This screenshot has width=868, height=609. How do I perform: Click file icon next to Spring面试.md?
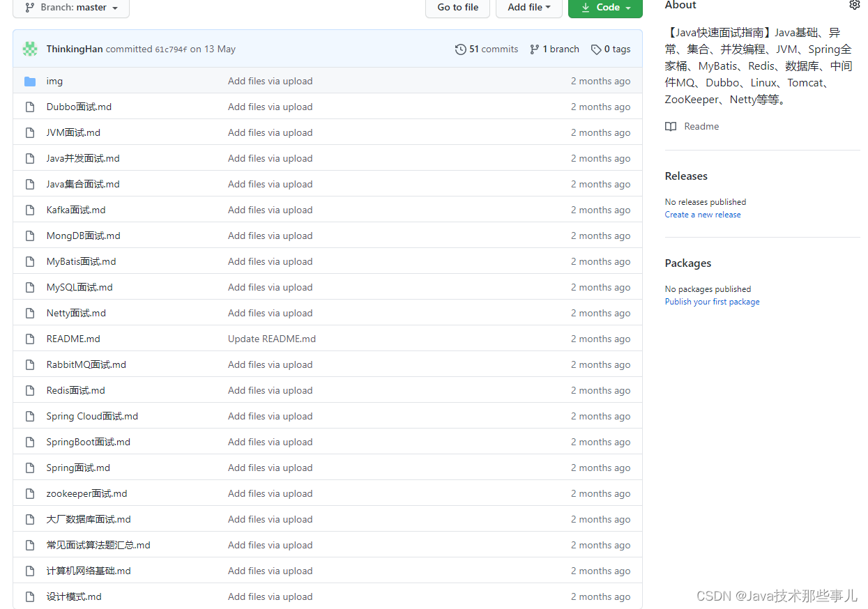tap(30, 468)
